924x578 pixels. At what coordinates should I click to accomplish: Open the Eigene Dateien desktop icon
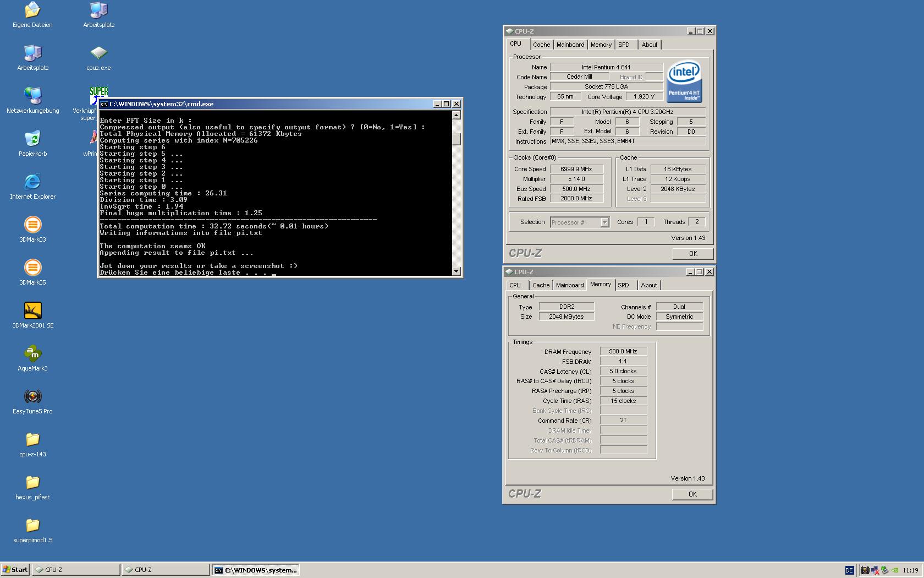pos(32,15)
